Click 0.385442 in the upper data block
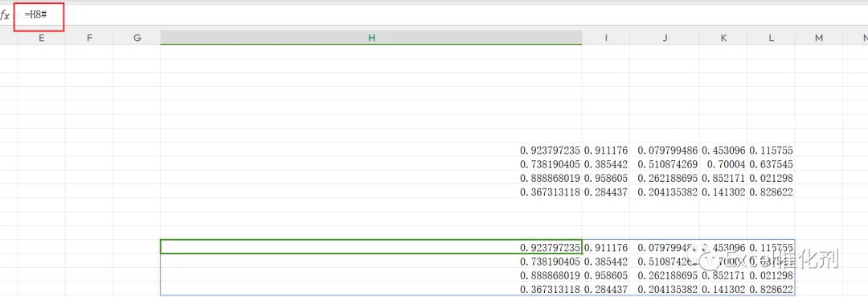Viewport: 868px width, 297px height. click(606, 164)
